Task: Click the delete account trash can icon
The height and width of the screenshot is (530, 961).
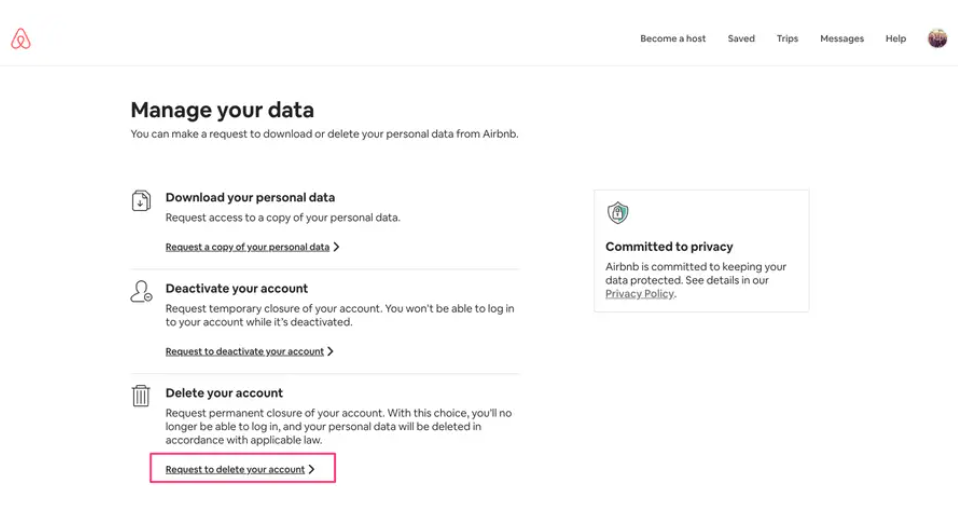Action: [141, 395]
